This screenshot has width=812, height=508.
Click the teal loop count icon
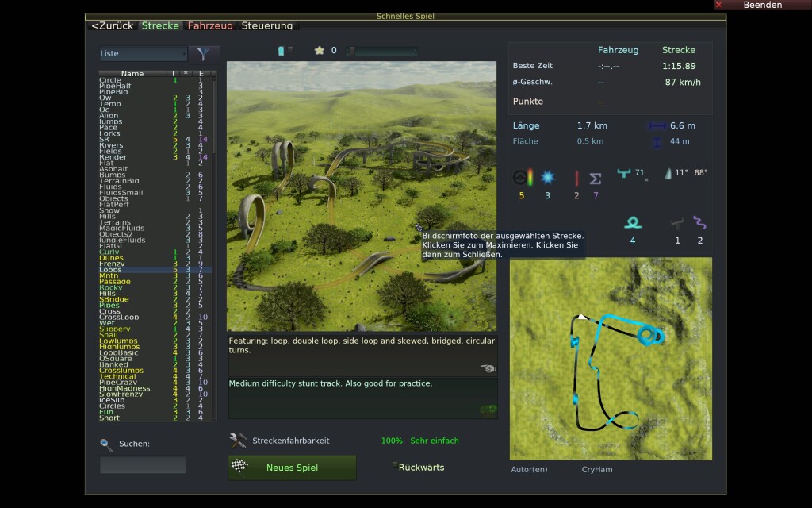(632, 223)
